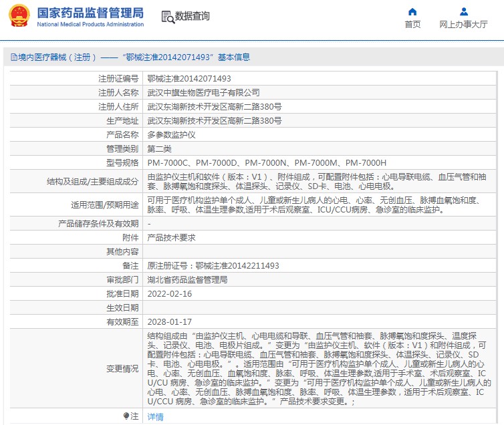Click the 备注 label
Image resolution: width=504 pixels, height=425 pixels.
click(x=130, y=266)
